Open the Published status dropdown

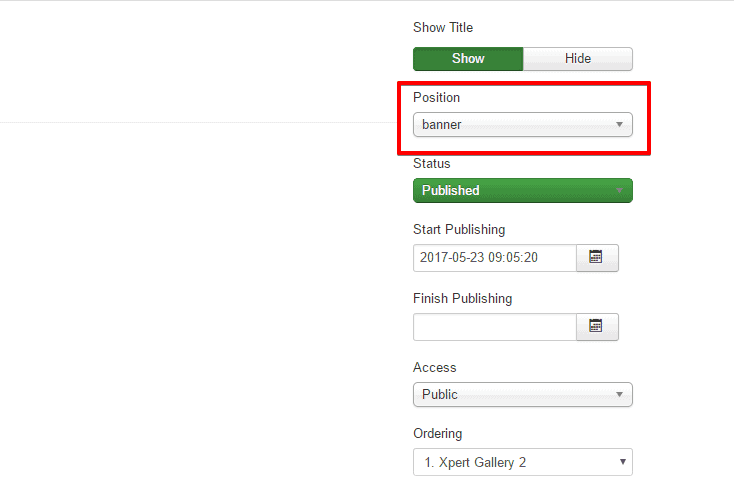pos(522,190)
